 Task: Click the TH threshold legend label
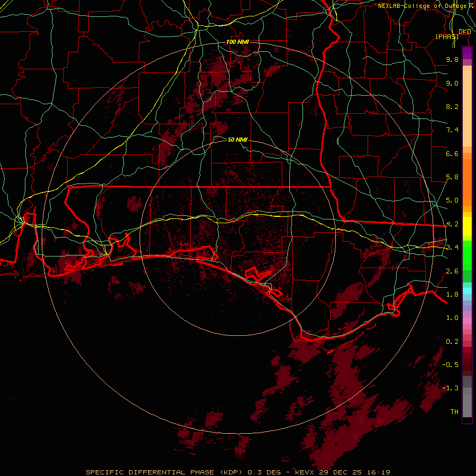coord(454,411)
